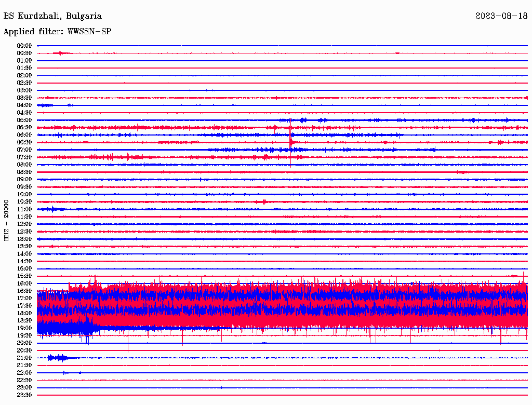Click the small blue bursts on 22:00 trace
Image resolution: width=532 pixels, height=405 pixels.
[x=72, y=373]
